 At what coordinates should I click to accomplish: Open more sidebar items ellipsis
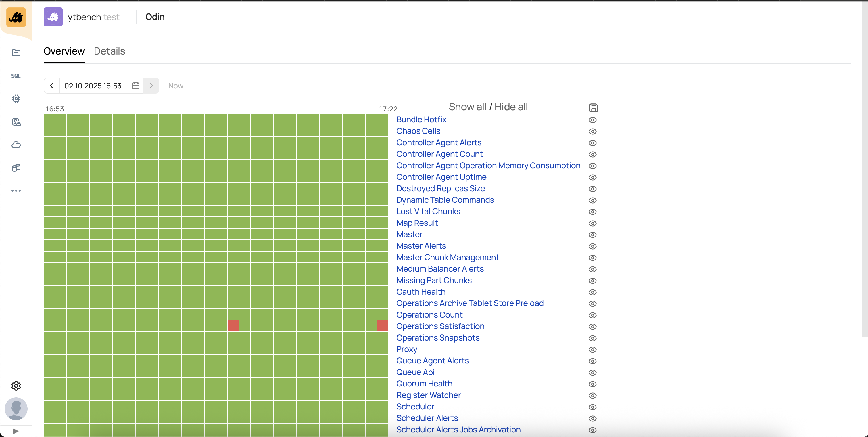tap(16, 191)
